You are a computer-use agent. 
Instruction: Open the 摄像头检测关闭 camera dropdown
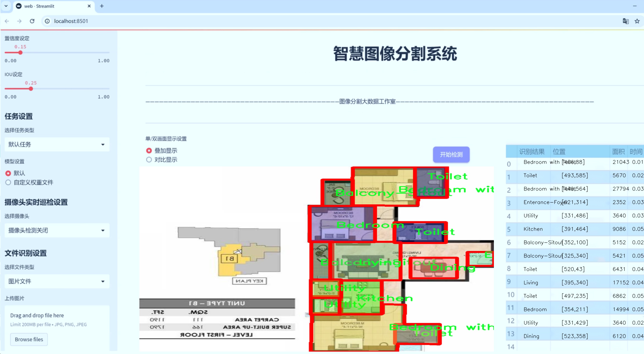coord(57,230)
